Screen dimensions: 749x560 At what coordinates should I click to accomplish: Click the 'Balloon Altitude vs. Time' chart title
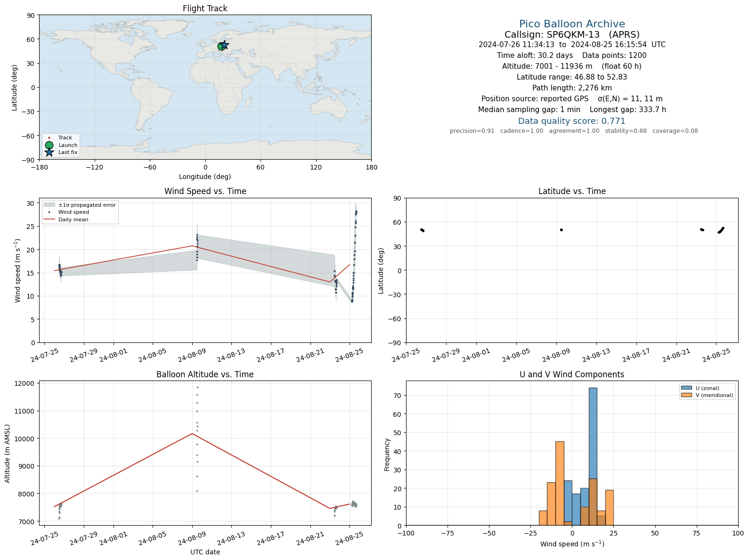(x=205, y=374)
